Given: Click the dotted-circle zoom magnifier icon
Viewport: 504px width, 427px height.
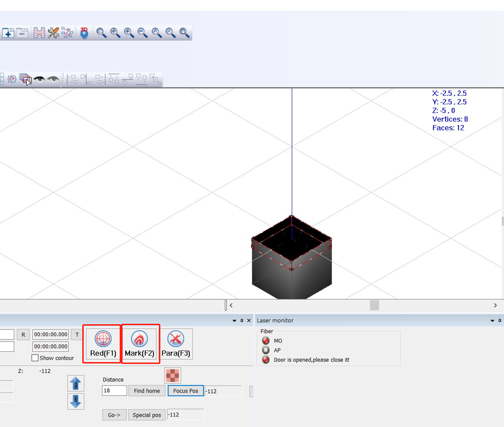Looking at the screenshot, I should pos(170,33).
